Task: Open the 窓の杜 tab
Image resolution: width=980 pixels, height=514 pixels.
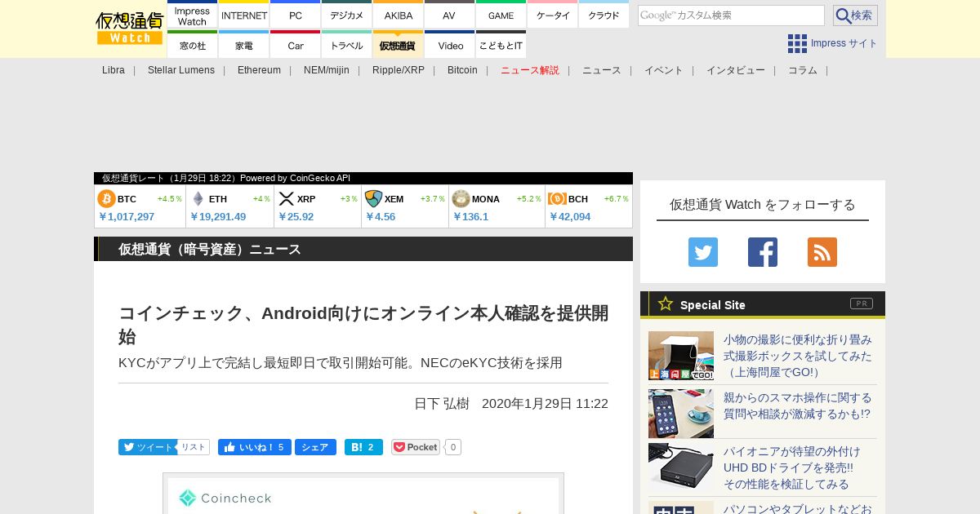Action: click(193, 45)
